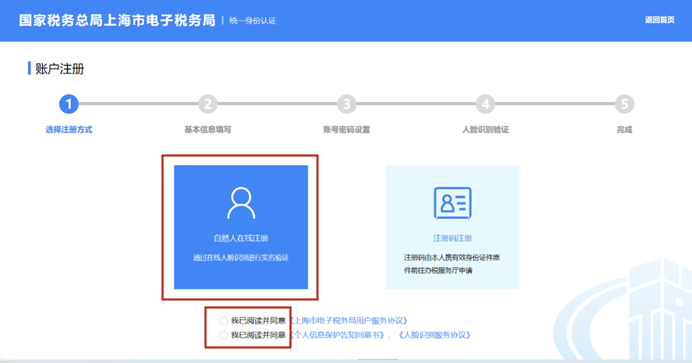Click step 1 circle in progress bar

pyautogui.click(x=69, y=104)
